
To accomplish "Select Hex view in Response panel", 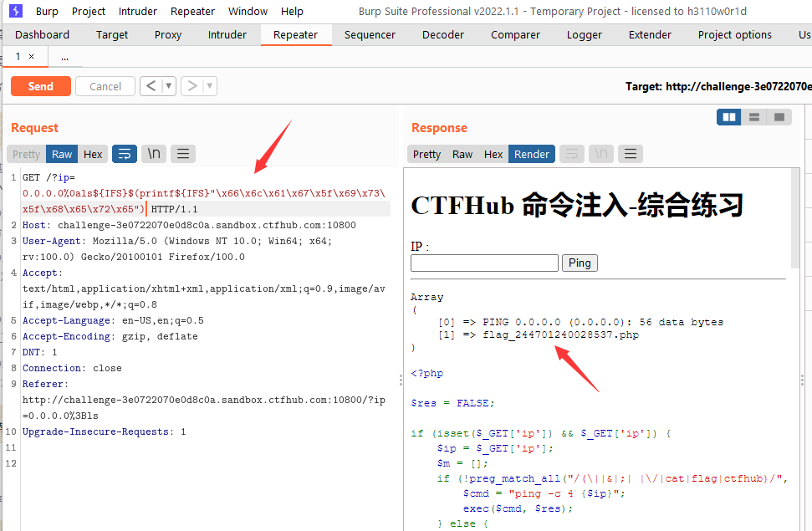I will click(493, 154).
